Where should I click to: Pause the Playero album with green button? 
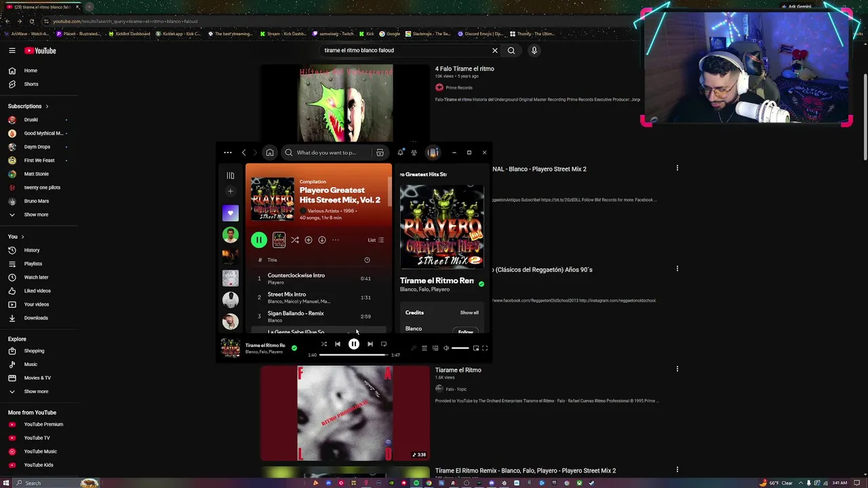(258, 239)
